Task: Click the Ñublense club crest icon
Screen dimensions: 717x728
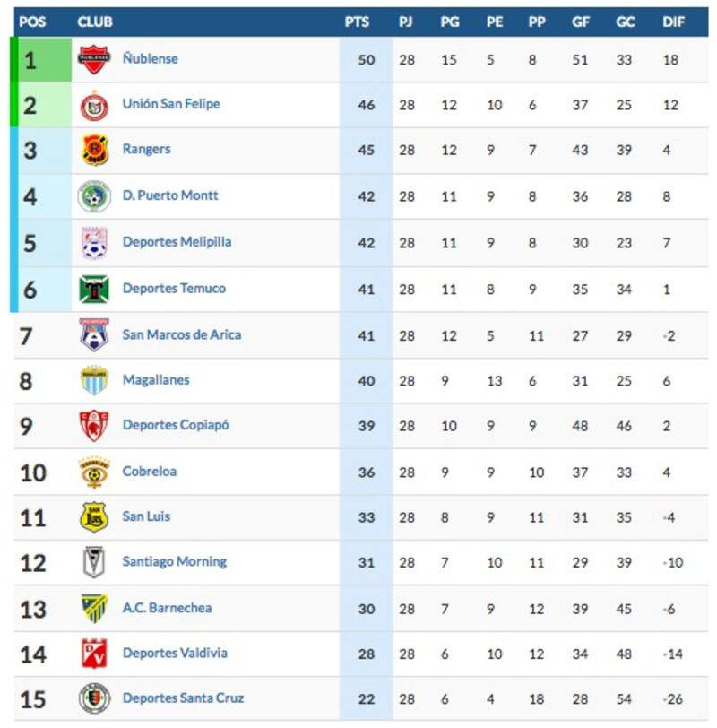Action: tap(94, 59)
